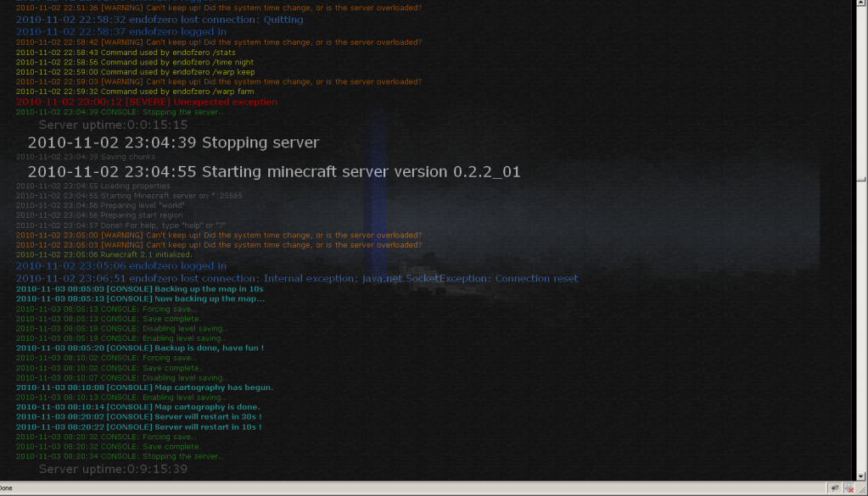
Task: Click "Command used by endofzero /stats" line
Action: [126, 53]
